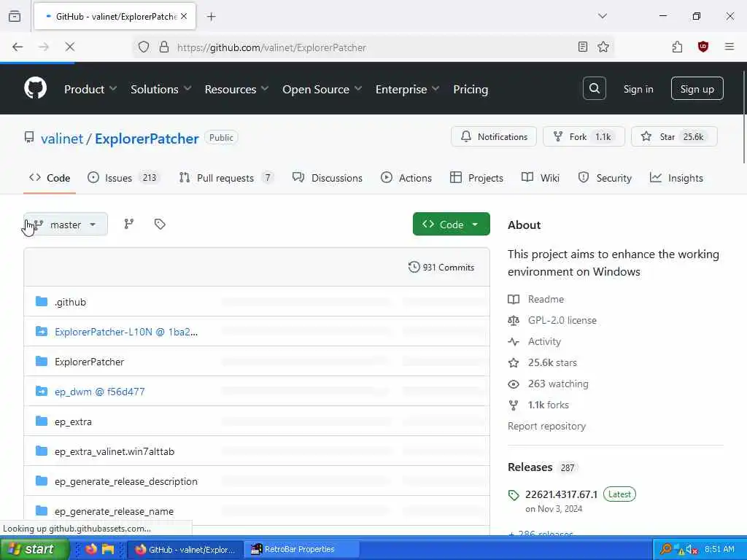Click Report repository link
The width and height of the screenshot is (747, 560).
546,426
